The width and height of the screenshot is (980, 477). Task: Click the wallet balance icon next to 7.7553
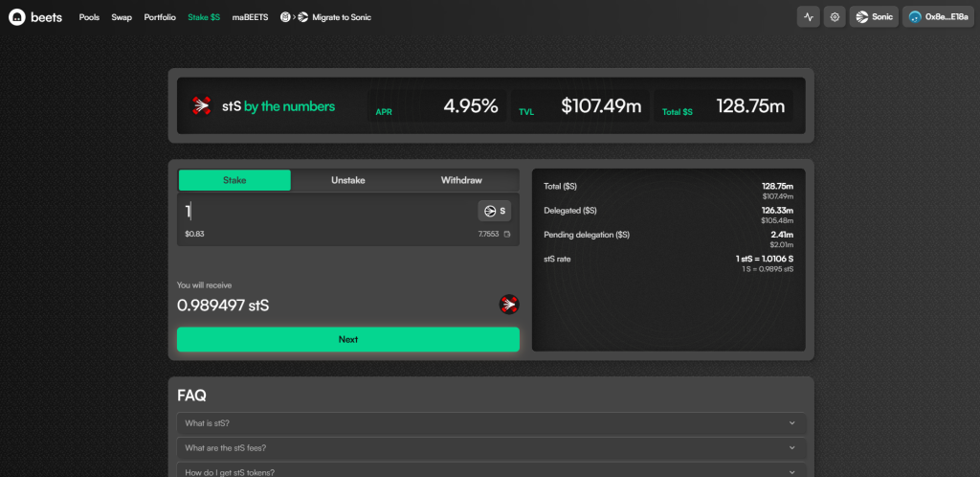[507, 235]
